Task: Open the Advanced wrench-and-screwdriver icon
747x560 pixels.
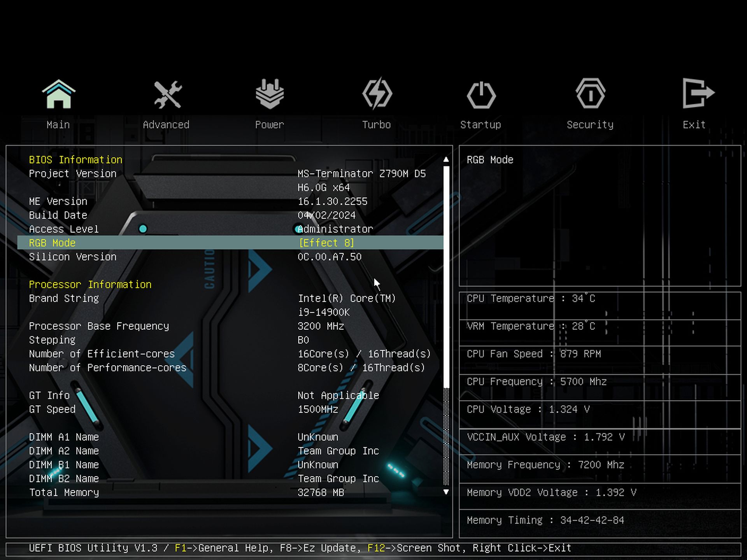Action: [x=167, y=94]
